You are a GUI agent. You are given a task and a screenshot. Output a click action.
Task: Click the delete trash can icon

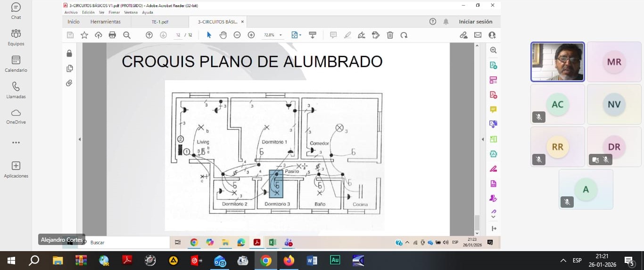pyautogui.click(x=390, y=35)
